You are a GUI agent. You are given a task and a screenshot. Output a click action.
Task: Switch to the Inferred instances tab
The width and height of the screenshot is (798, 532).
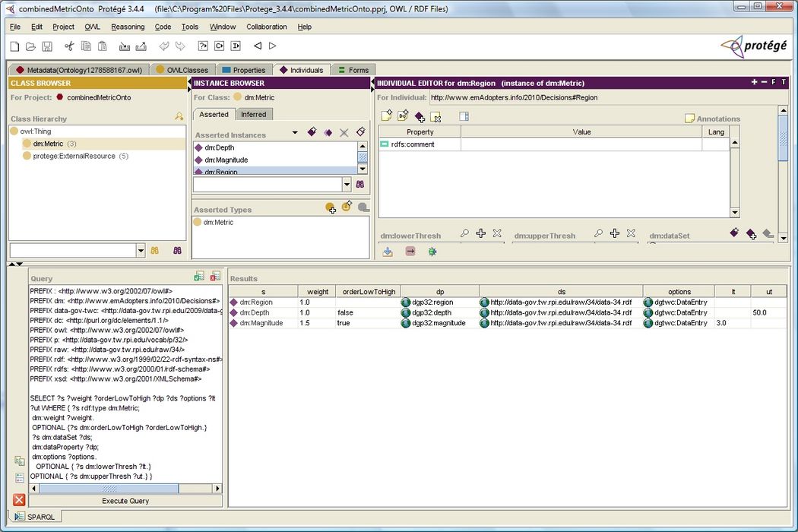(x=254, y=114)
